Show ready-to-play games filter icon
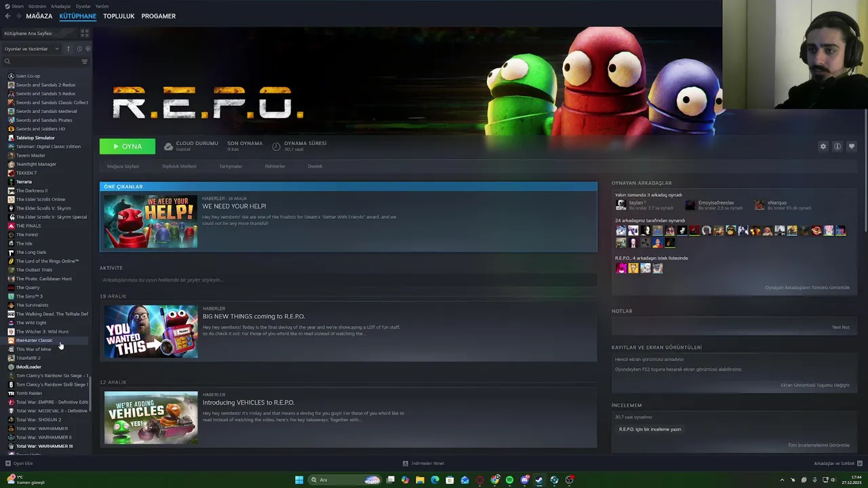This screenshot has height=488, width=868. point(87,49)
